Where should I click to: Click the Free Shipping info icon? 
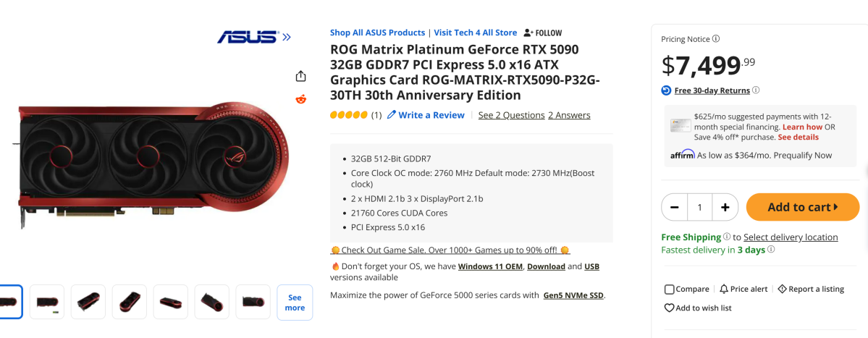727,237
